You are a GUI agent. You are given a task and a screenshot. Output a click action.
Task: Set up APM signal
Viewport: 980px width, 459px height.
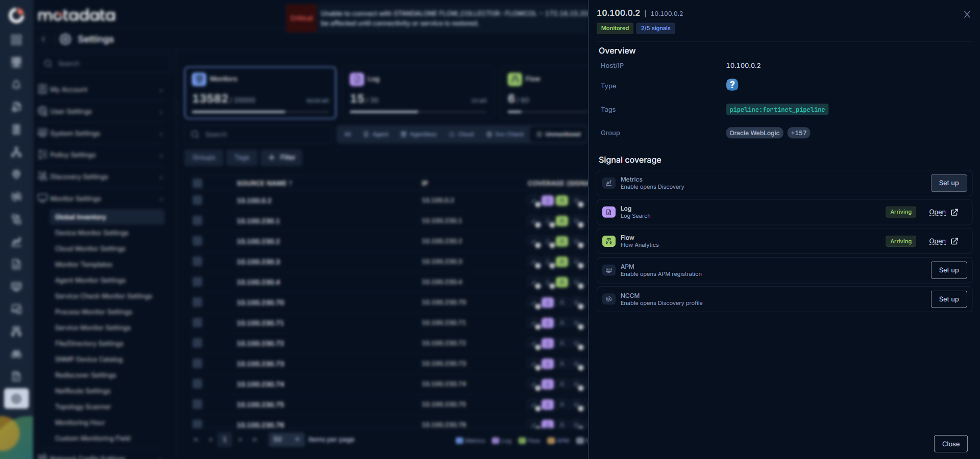tap(949, 270)
